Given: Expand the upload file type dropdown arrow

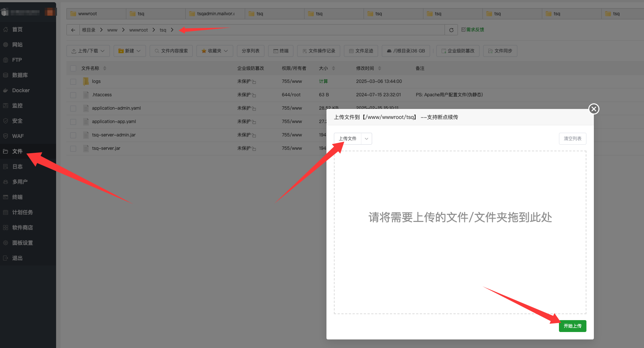Looking at the screenshot, I should [367, 139].
